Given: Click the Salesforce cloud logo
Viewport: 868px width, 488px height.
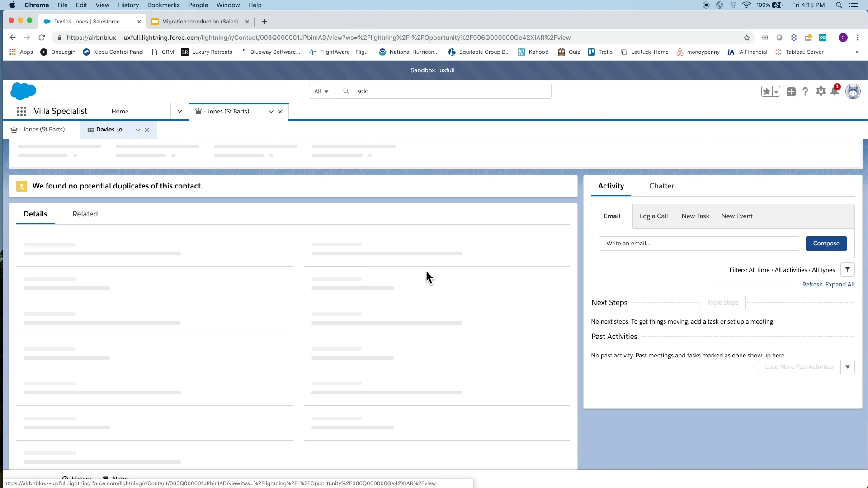Looking at the screenshot, I should (23, 91).
